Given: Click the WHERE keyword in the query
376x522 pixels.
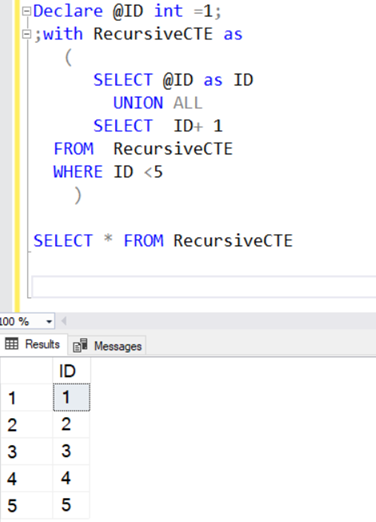Looking at the screenshot, I should click(x=78, y=172).
